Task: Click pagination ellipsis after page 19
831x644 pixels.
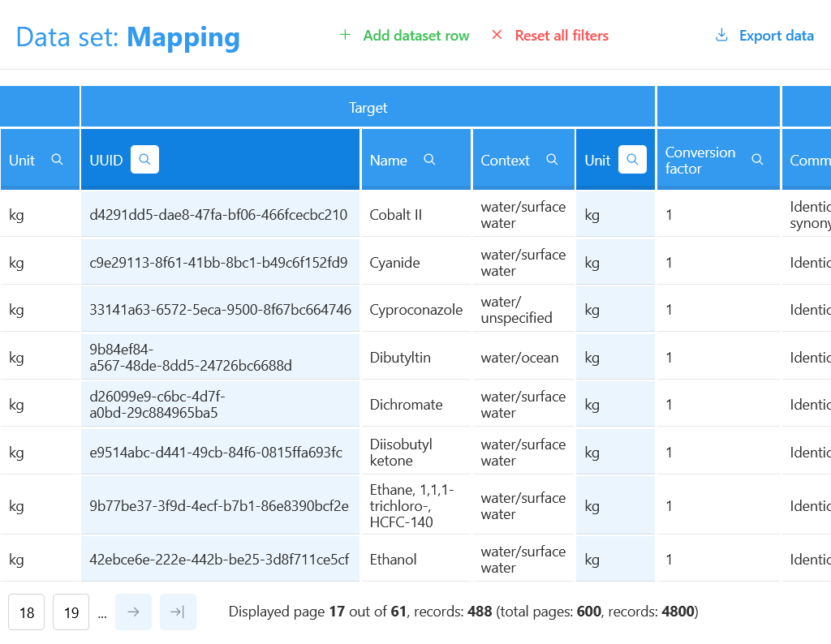Action: pyautogui.click(x=102, y=614)
